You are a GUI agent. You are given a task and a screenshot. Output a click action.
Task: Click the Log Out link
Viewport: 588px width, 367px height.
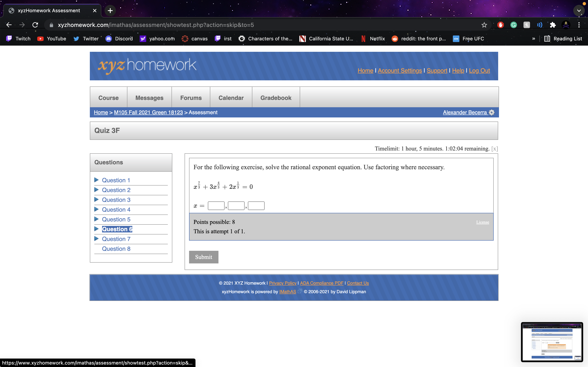479,71
